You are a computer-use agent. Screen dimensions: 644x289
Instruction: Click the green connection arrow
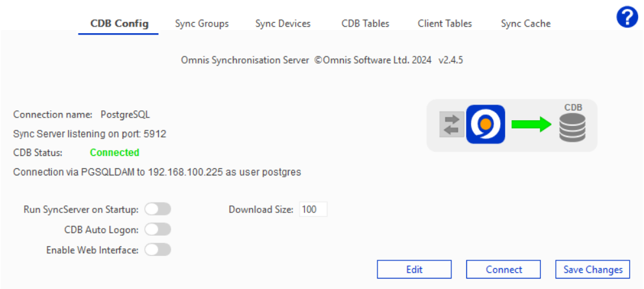tap(531, 124)
